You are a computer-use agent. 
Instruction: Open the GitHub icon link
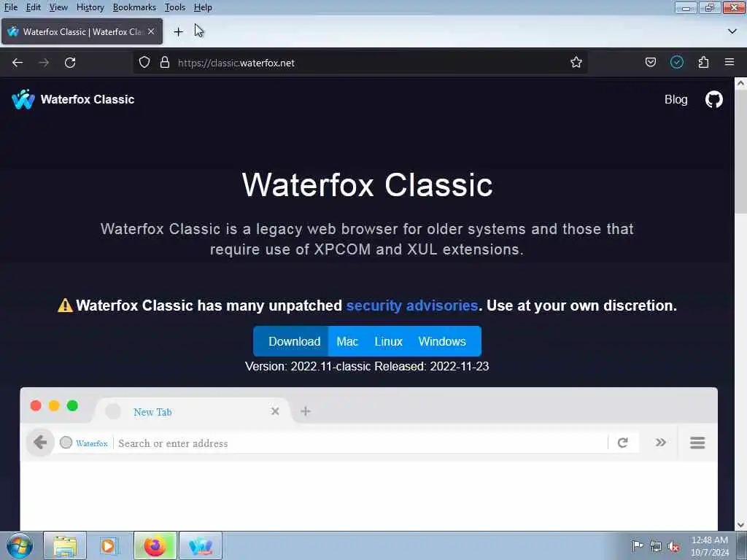tap(713, 99)
